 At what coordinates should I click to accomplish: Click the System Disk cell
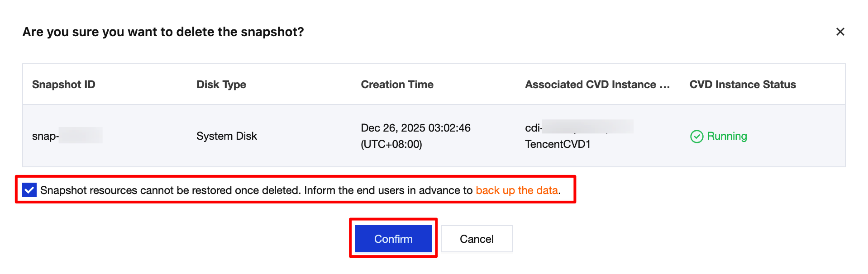point(226,136)
